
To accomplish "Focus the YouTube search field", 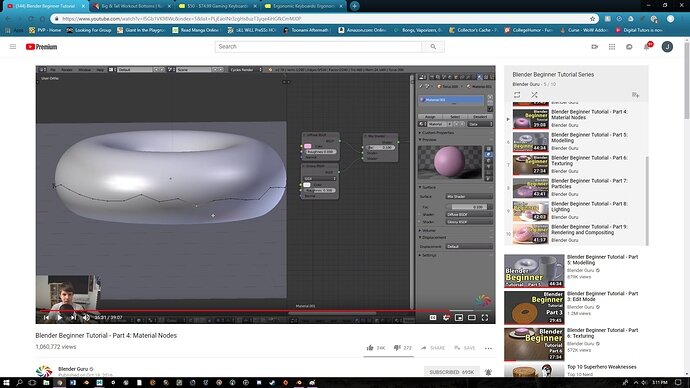I will pyautogui.click(x=318, y=47).
